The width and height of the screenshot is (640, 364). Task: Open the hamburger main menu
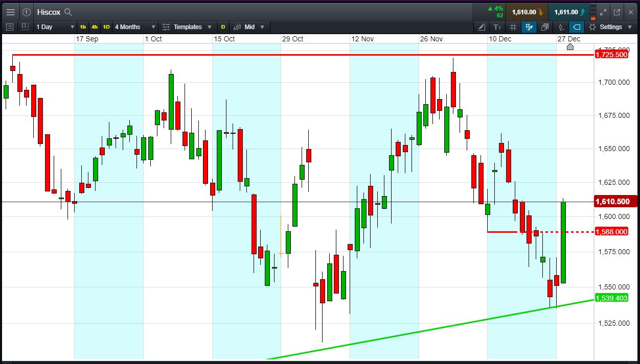[10, 12]
